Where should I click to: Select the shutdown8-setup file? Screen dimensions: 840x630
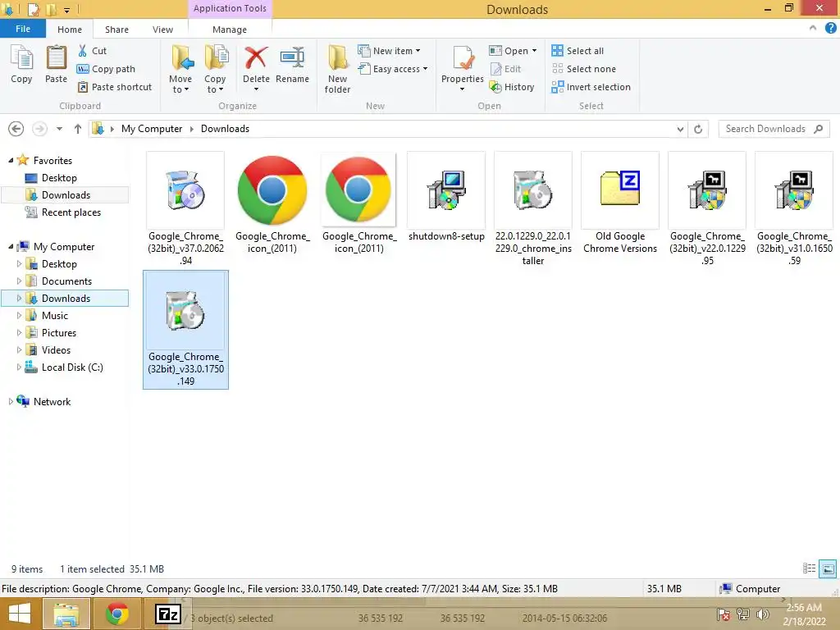(446, 197)
